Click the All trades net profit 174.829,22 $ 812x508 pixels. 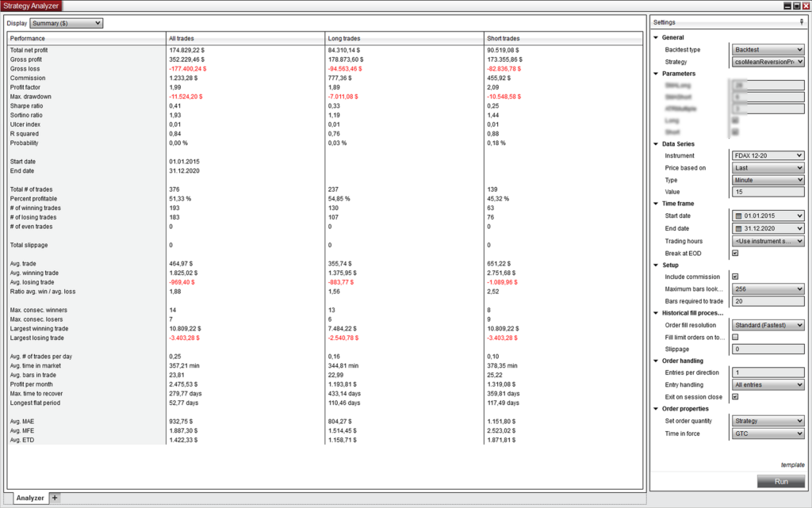(x=187, y=50)
